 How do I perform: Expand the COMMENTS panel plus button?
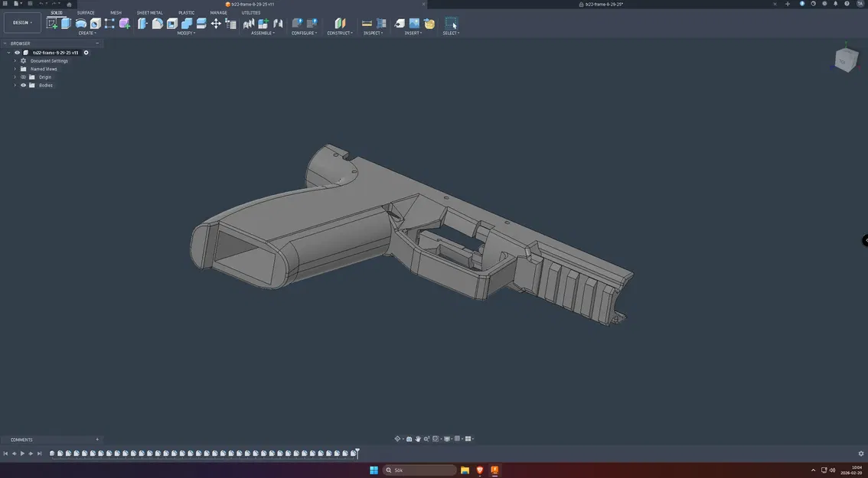(x=97, y=440)
